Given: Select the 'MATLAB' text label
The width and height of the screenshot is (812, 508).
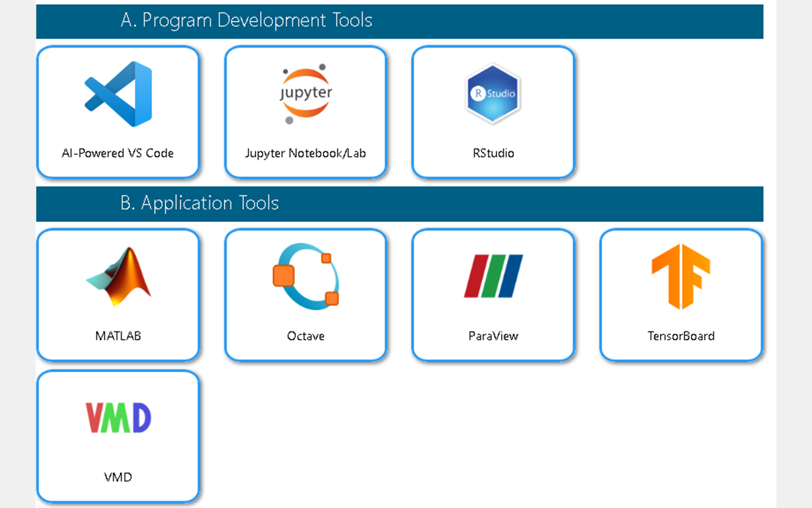Looking at the screenshot, I should [x=118, y=336].
